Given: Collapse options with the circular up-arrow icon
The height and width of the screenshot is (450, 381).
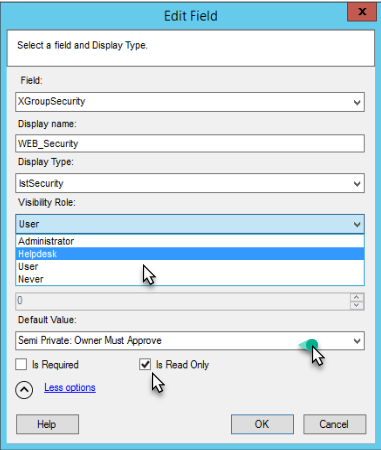Looking at the screenshot, I should click(x=24, y=390).
